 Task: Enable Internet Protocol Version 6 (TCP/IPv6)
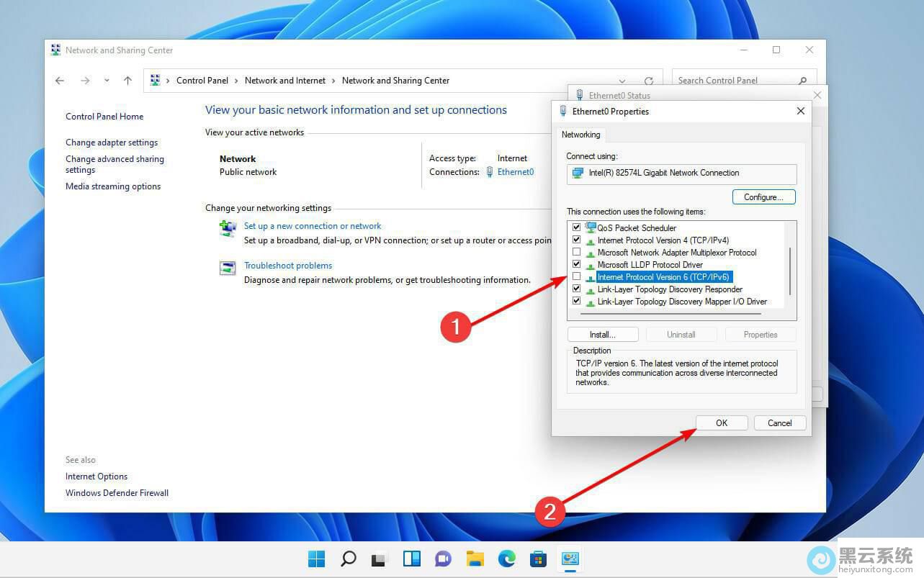576,276
